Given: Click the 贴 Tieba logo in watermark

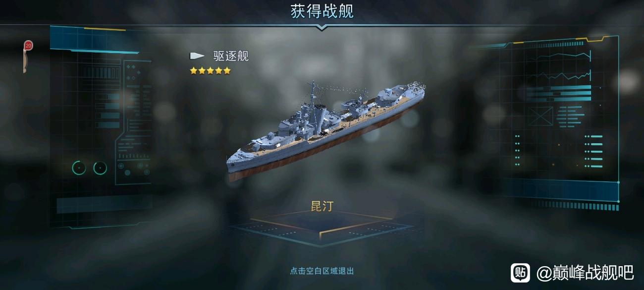Looking at the screenshot, I should tap(520, 272).
